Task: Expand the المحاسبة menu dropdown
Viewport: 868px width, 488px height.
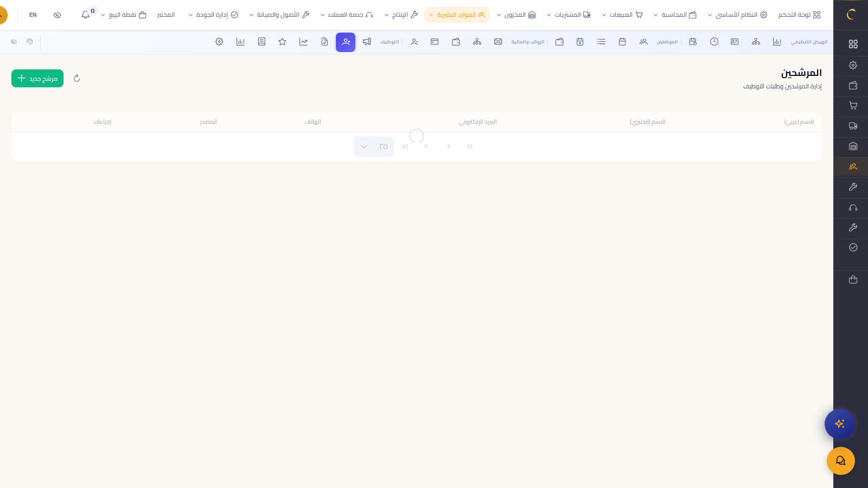Action: 675,15
